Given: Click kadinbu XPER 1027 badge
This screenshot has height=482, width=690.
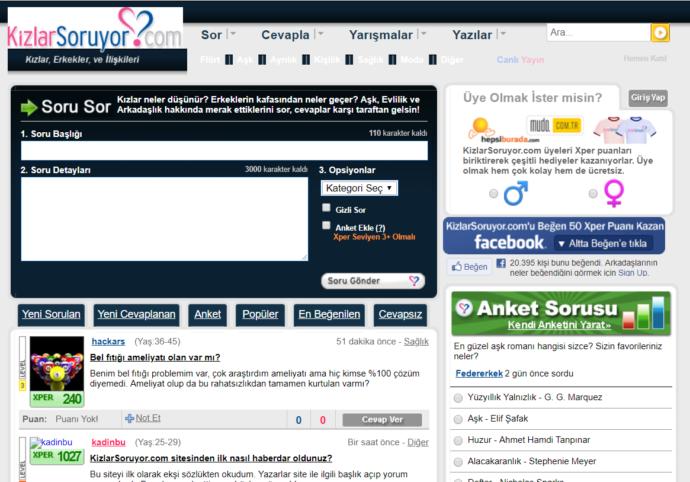Looking at the screenshot, I should [x=57, y=456].
